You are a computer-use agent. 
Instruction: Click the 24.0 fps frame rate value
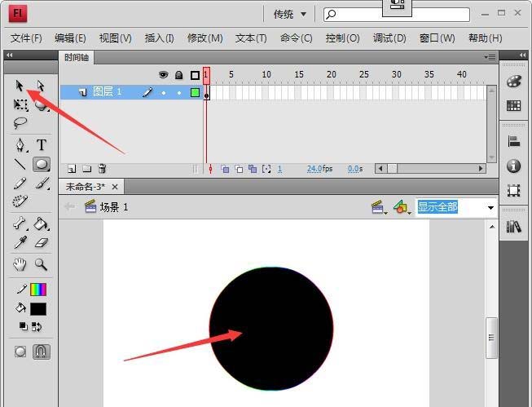pos(314,169)
